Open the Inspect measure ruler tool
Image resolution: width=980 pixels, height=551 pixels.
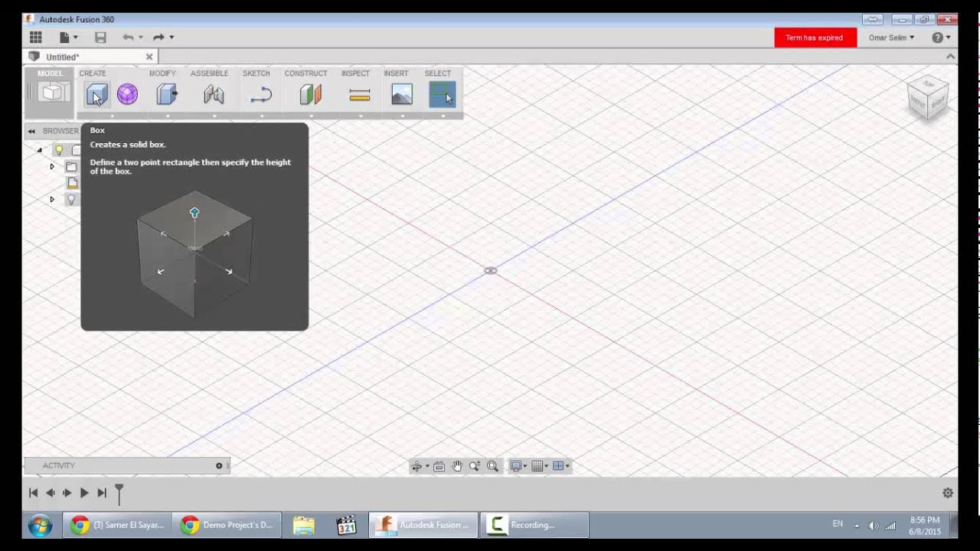(359, 95)
